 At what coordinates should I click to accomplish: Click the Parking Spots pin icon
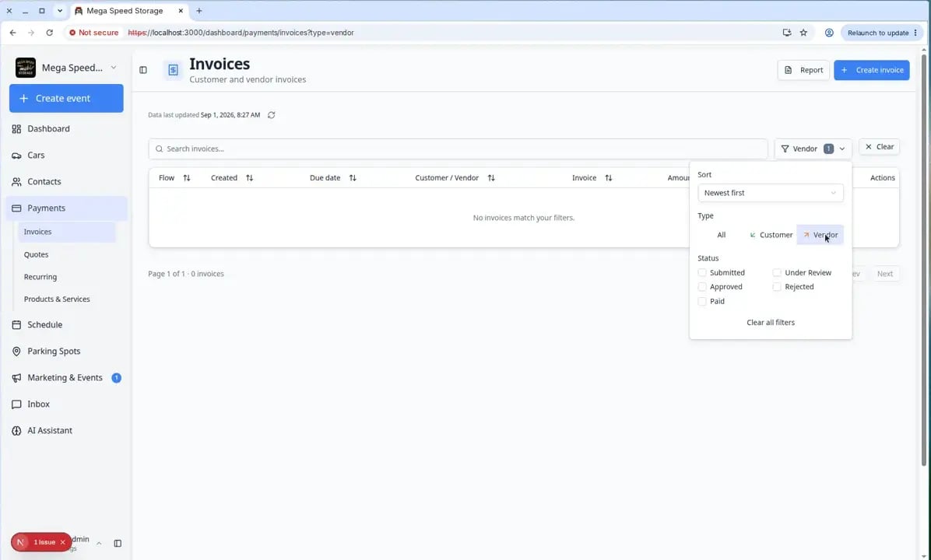tap(16, 352)
